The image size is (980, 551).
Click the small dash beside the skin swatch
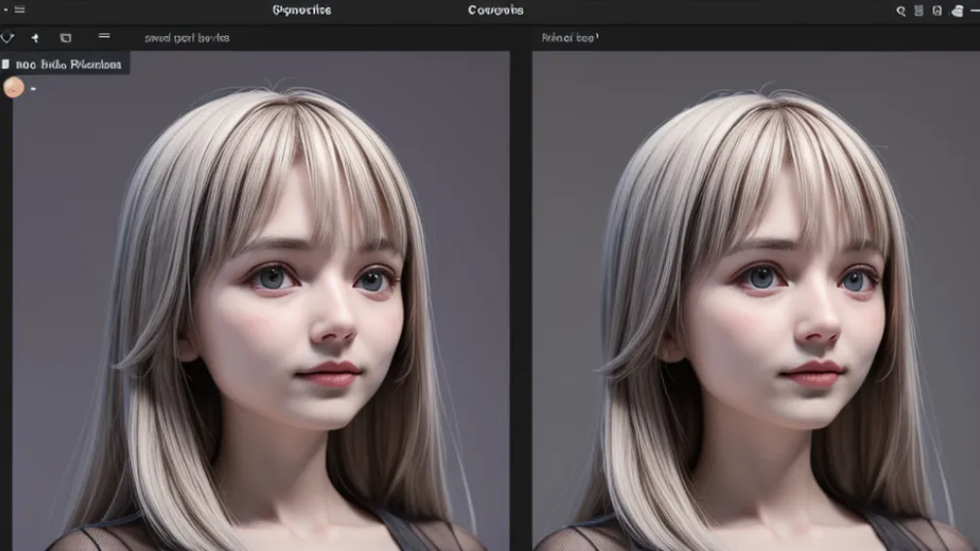pyautogui.click(x=33, y=88)
